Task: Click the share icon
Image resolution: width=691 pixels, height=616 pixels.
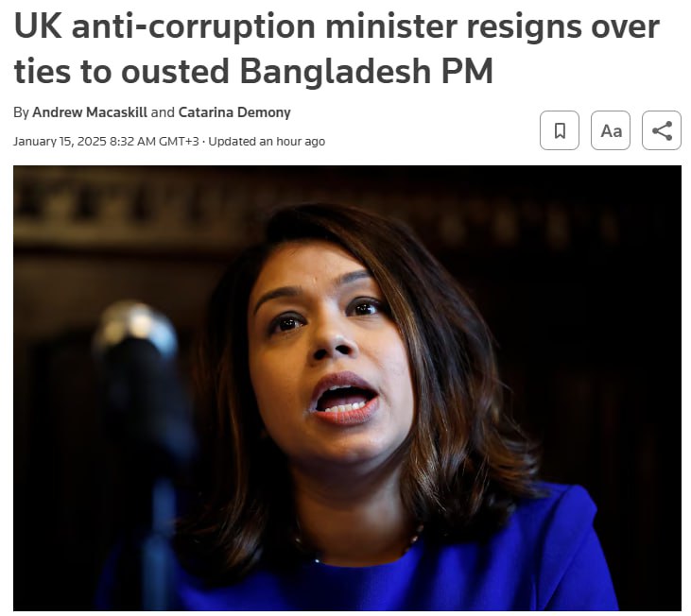Action: pyautogui.click(x=662, y=130)
